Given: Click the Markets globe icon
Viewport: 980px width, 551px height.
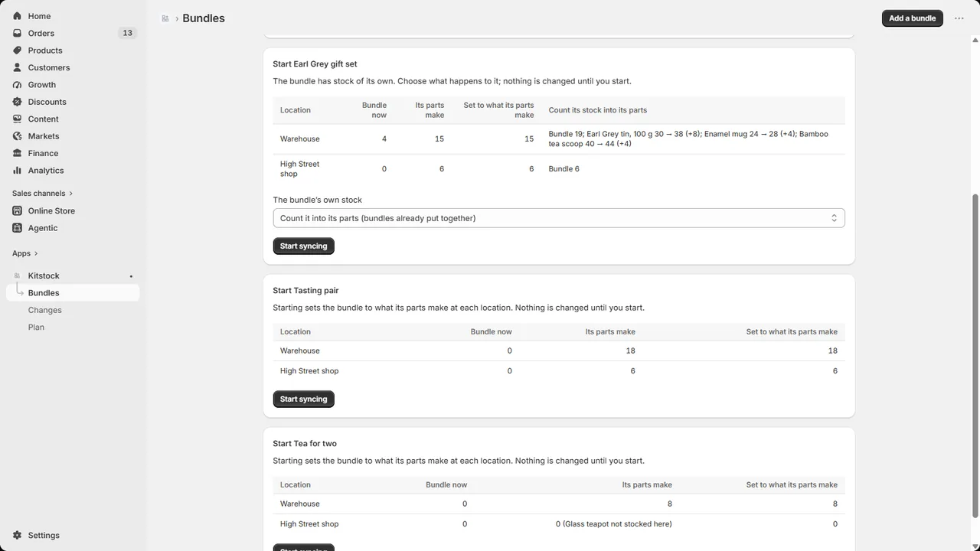Looking at the screenshot, I should point(17,136).
